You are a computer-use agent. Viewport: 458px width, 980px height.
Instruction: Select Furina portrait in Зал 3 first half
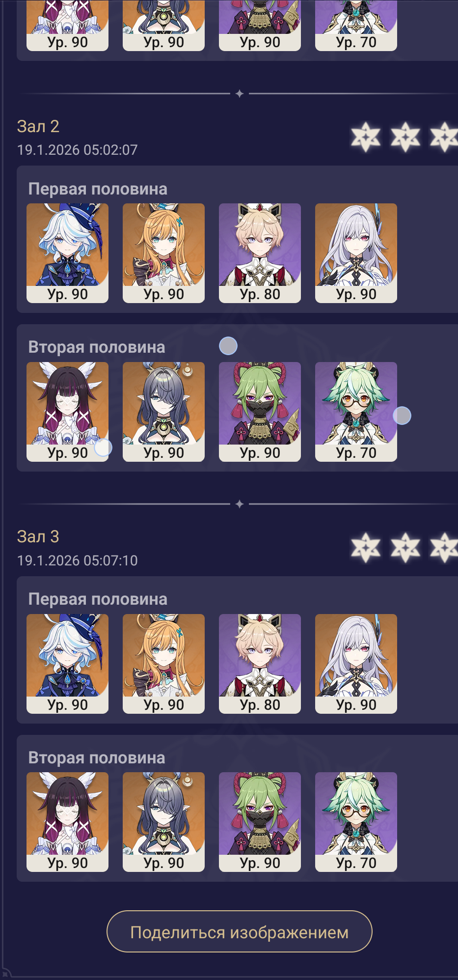[x=67, y=664]
